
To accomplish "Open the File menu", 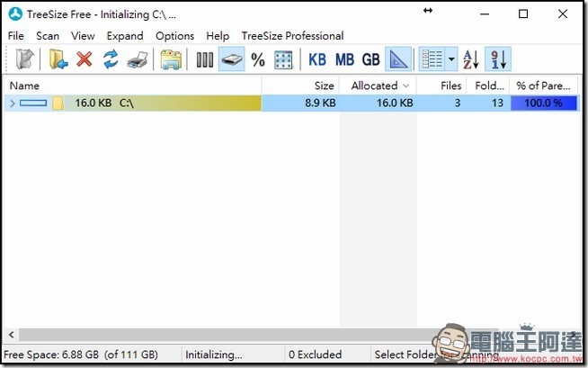I will click(x=16, y=36).
